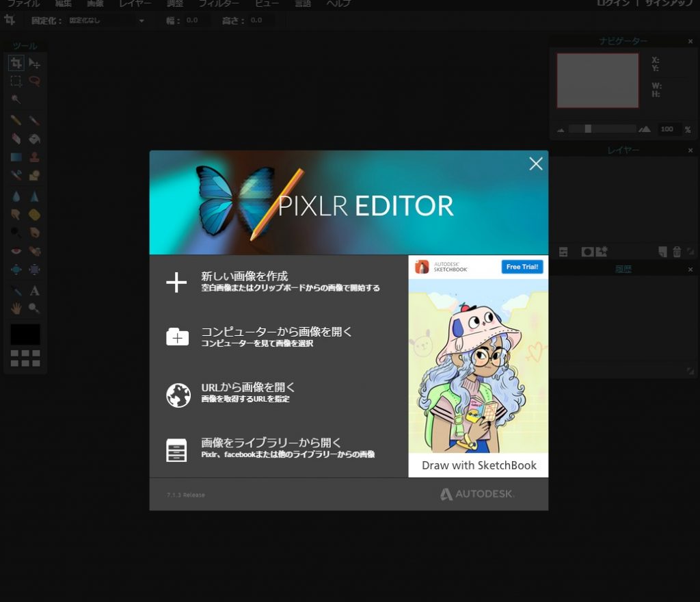Click the navigator zoom slider
Screen dimensions: 700x602
pos(602,129)
